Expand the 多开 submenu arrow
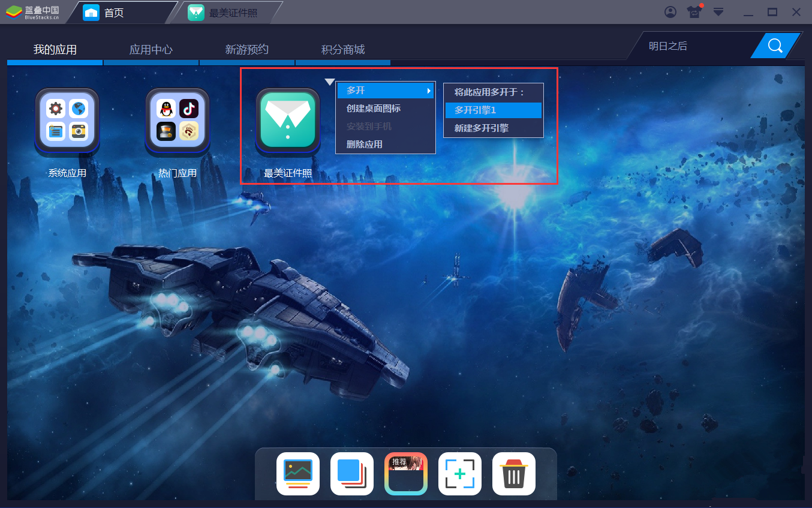The width and height of the screenshot is (812, 508). (x=429, y=91)
